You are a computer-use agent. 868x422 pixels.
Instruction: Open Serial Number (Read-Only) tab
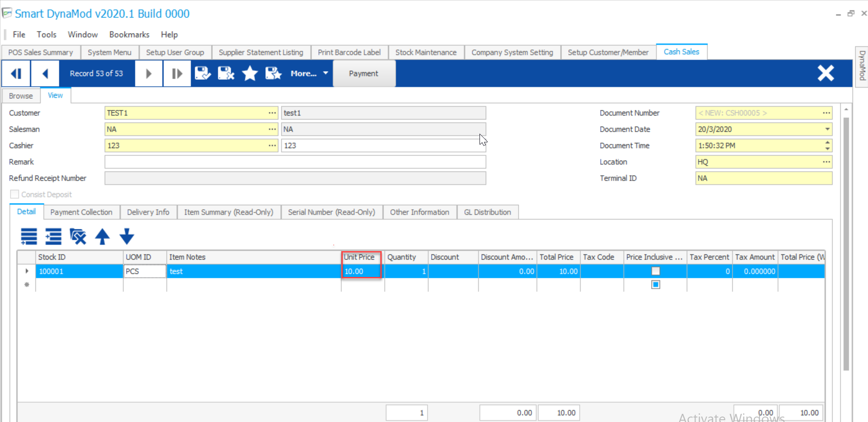(331, 212)
